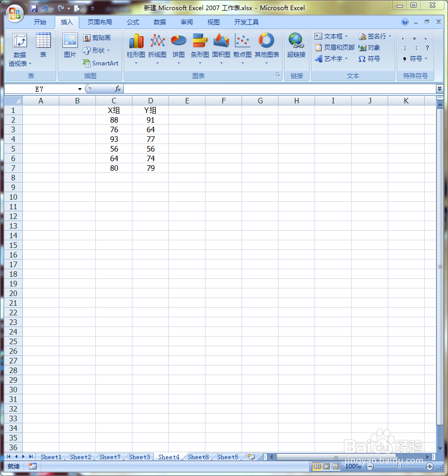Insert an object (对象)
The image size is (448, 476).
[x=369, y=47]
